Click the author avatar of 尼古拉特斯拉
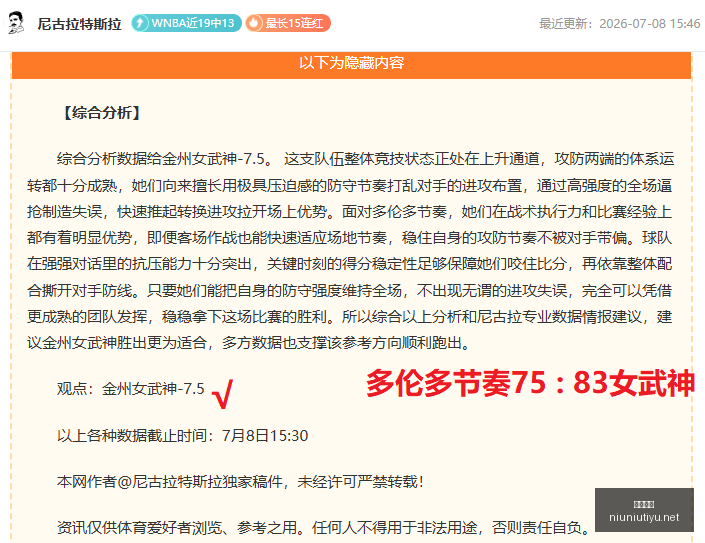 (x=16, y=23)
